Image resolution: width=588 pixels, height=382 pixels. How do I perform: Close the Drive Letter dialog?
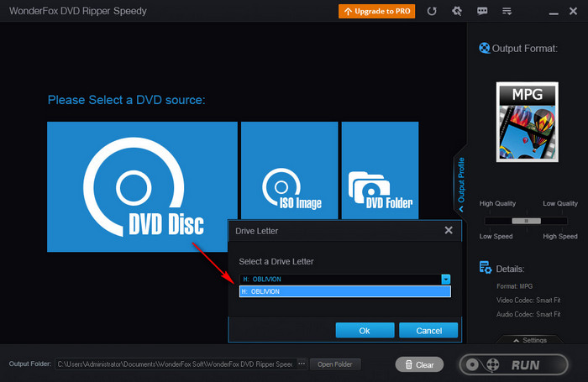click(449, 230)
